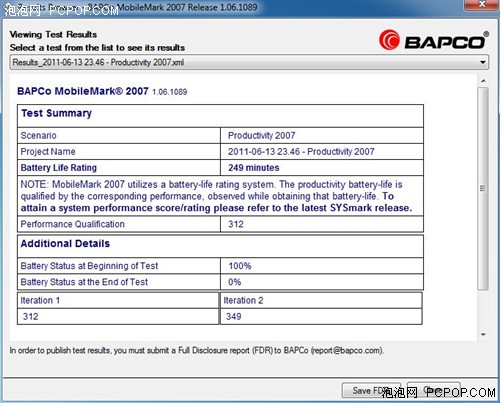The image size is (500, 403).
Task: Click the '0%' battery status value
Action: 234,282
